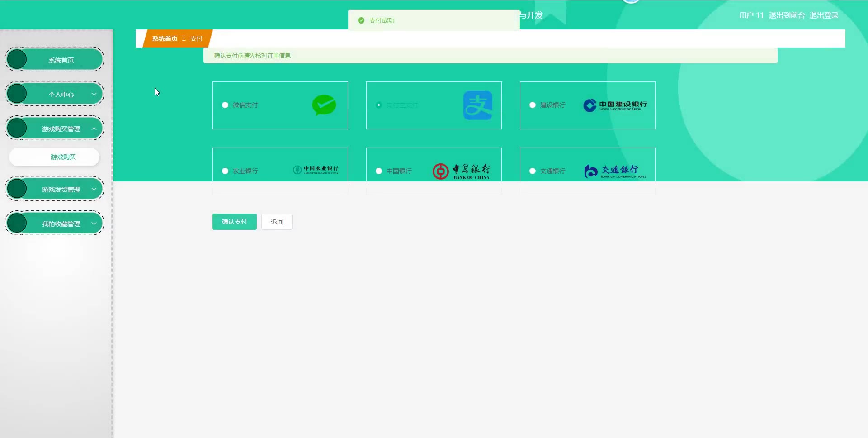Click the Agricultural Bank of China logo

[x=316, y=170]
